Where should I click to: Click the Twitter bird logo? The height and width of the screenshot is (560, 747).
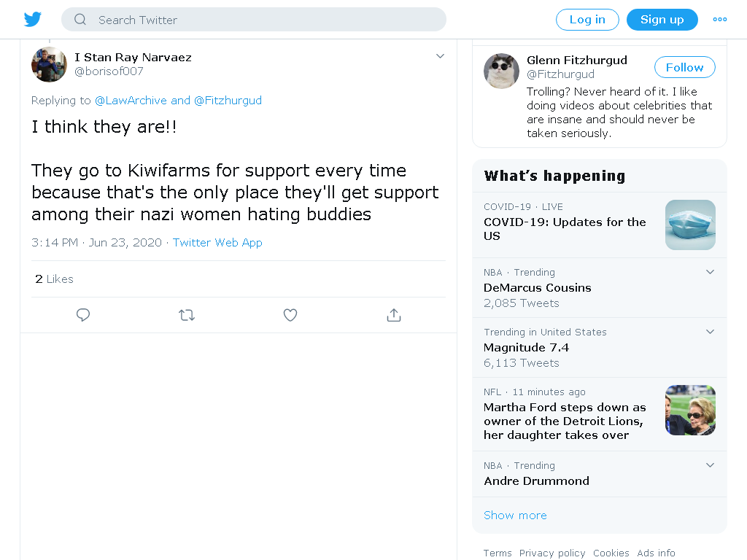(x=32, y=20)
